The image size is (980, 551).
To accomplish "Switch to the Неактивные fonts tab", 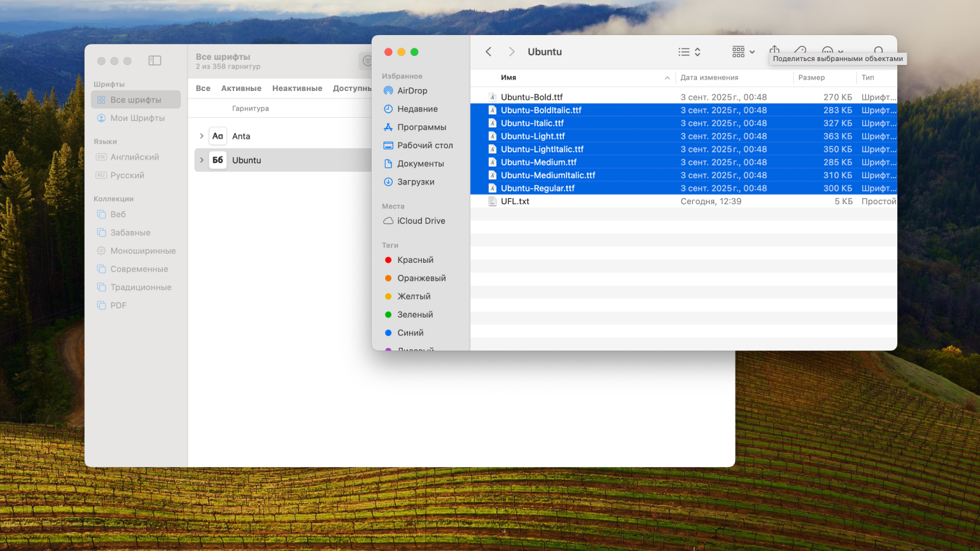I will pos(297,88).
